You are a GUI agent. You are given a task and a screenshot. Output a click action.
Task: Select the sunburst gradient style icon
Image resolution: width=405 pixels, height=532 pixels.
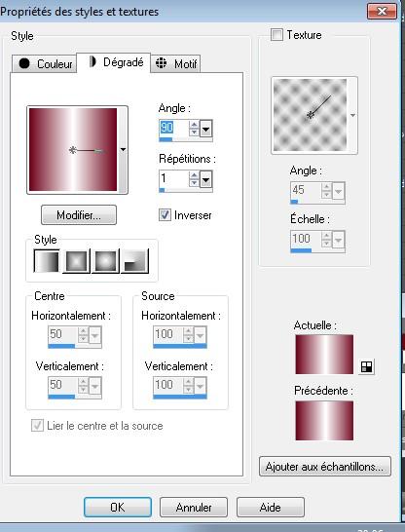click(106, 261)
